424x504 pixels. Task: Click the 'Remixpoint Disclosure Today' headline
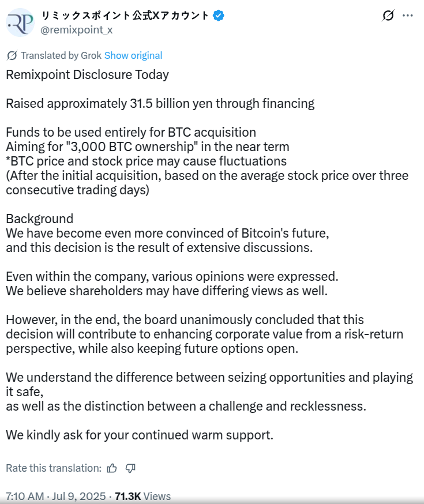(x=87, y=74)
